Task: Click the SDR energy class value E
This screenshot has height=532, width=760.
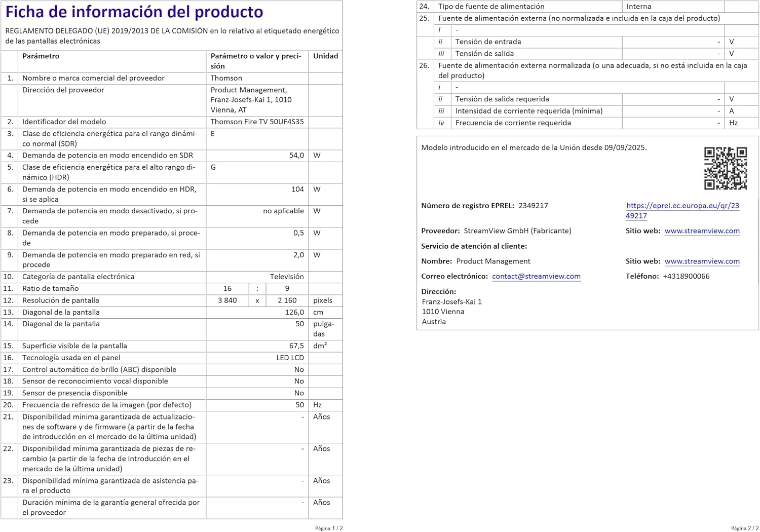Action: (213, 134)
